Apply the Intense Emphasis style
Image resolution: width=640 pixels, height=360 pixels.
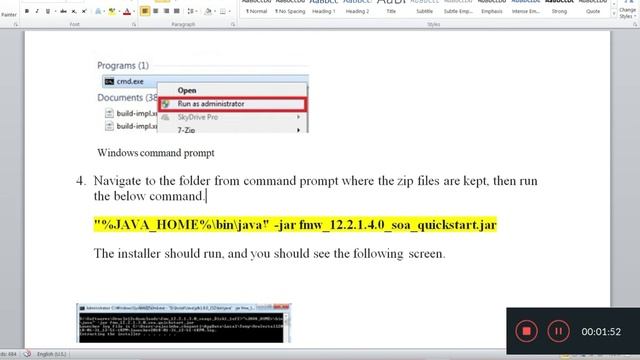point(526,7)
